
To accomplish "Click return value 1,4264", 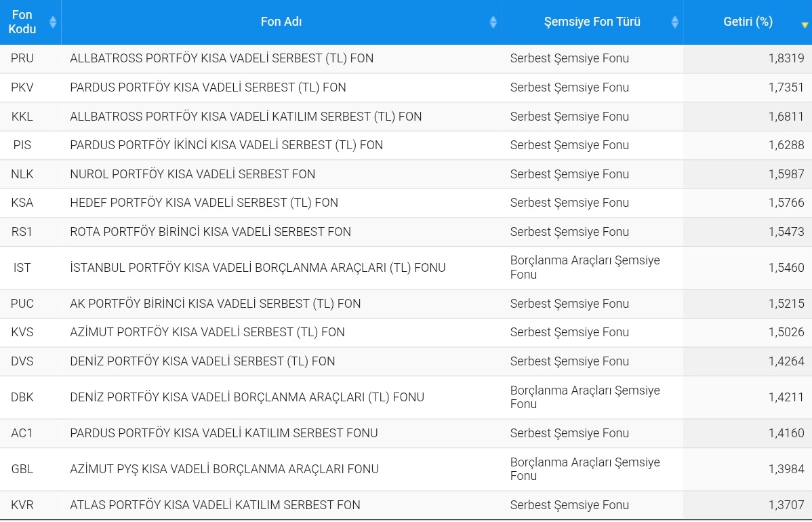I will click(786, 361).
